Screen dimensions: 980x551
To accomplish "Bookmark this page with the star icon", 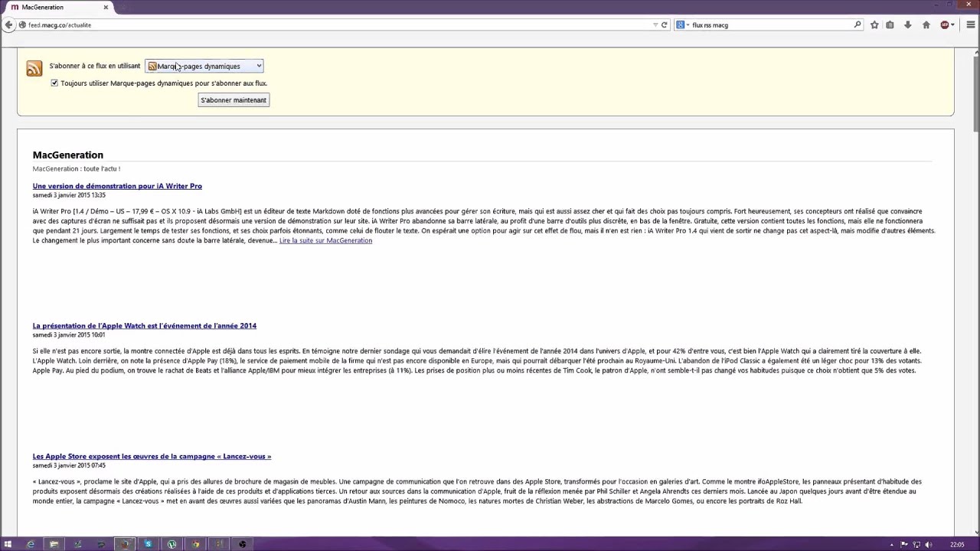I will point(874,24).
